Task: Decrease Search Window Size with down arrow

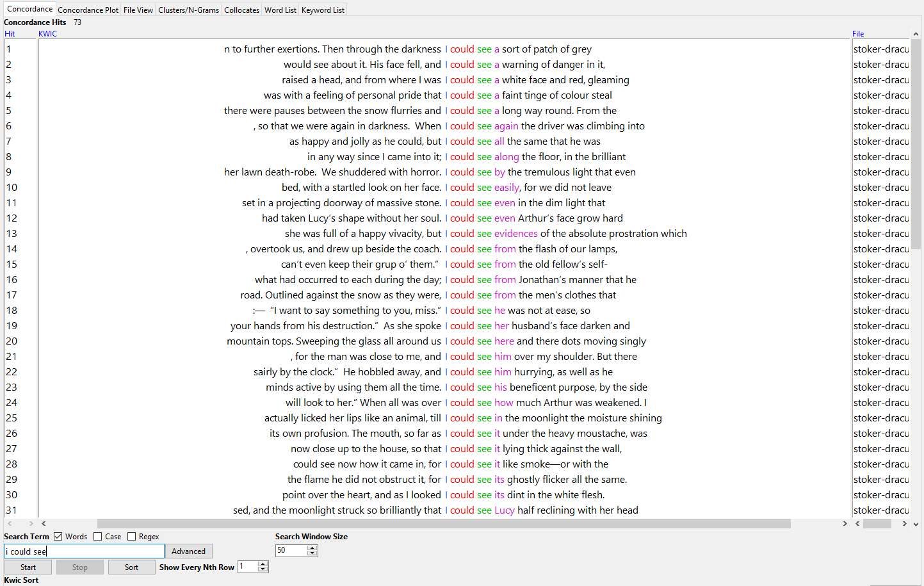Action: [312, 553]
